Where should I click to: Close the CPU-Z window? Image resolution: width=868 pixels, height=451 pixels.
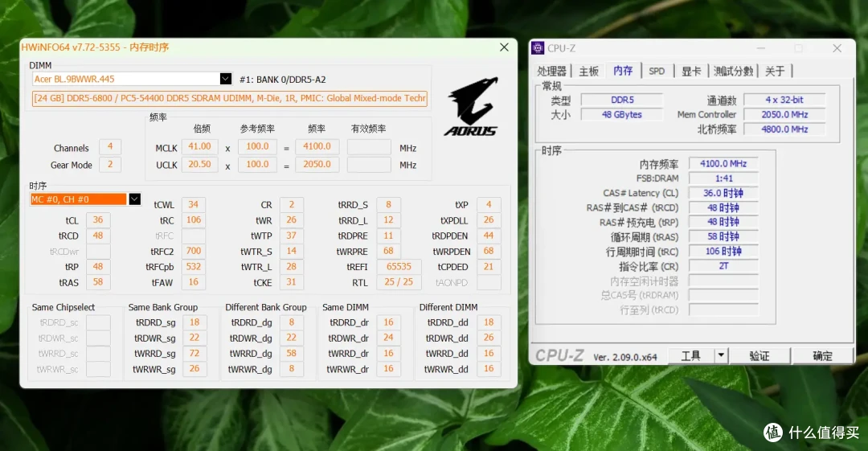point(837,48)
